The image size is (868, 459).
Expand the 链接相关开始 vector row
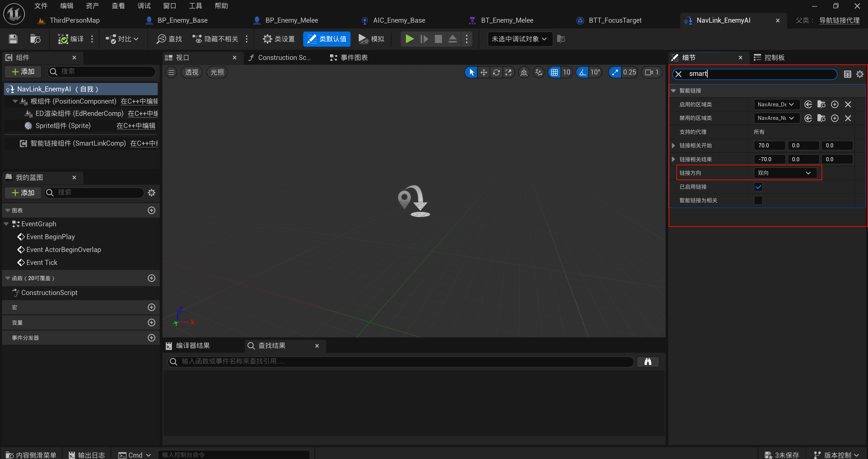pos(674,145)
